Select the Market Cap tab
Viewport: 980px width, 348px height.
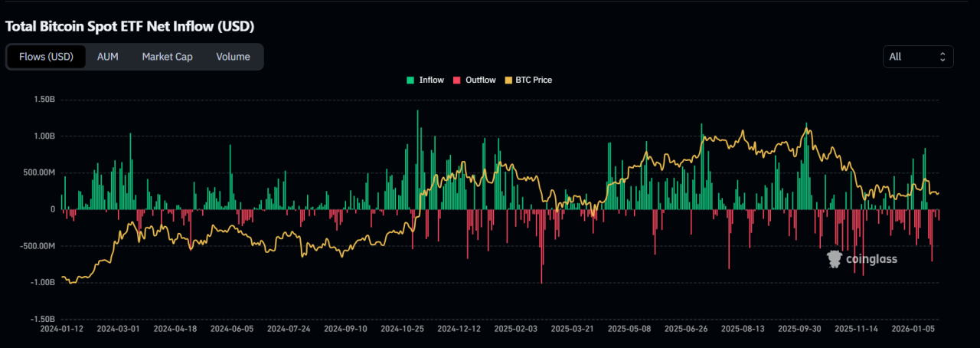[x=167, y=57]
